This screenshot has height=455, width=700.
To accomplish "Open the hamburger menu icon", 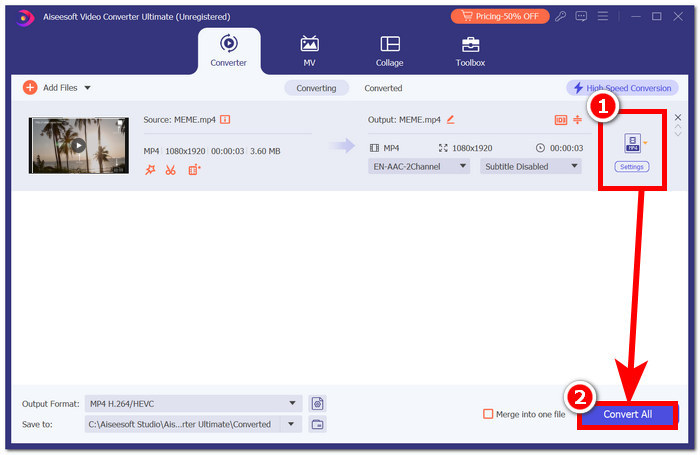I will (603, 17).
